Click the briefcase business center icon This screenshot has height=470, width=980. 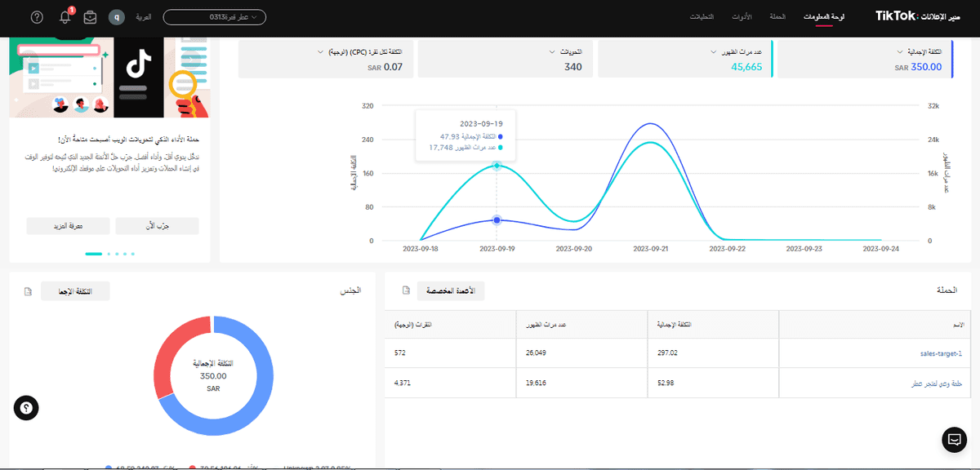coord(90,17)
